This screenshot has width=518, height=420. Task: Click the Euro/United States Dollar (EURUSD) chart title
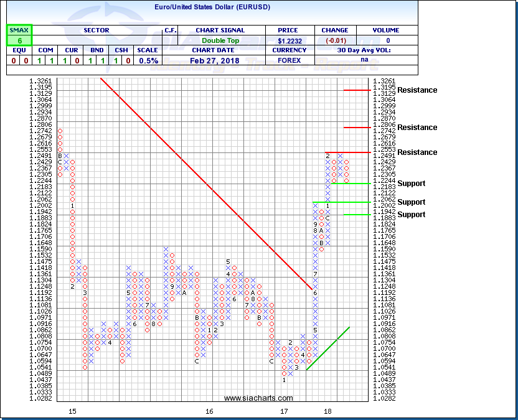click(x=211, y=7)
